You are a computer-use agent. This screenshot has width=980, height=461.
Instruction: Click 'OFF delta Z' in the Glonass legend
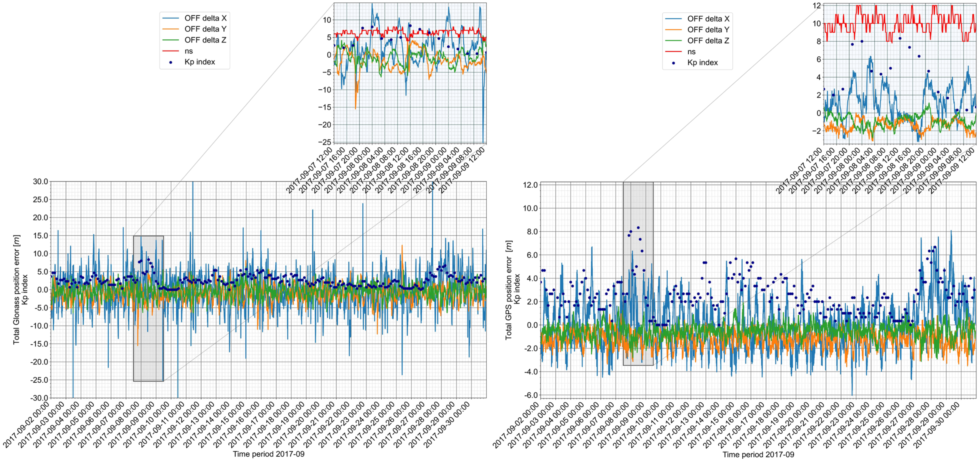pos(205,40)
